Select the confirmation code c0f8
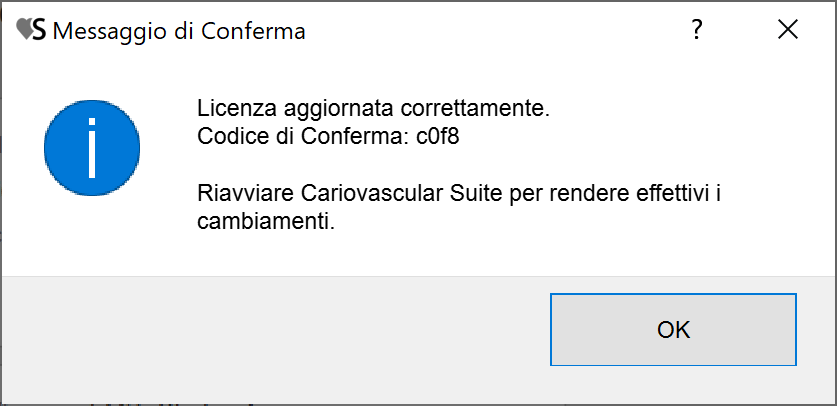The height and width of the screenshot is (406, 837). (x=436, y=136)
